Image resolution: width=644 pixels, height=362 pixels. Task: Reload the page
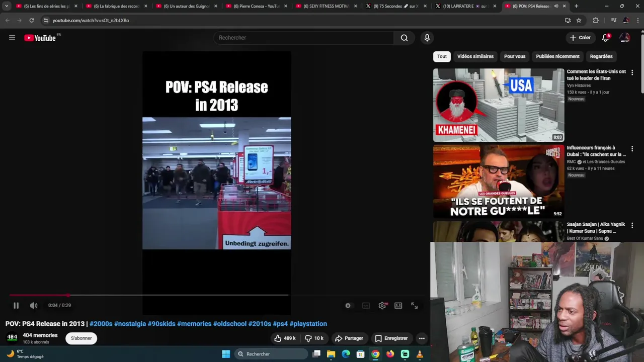(x=31, y=20)
